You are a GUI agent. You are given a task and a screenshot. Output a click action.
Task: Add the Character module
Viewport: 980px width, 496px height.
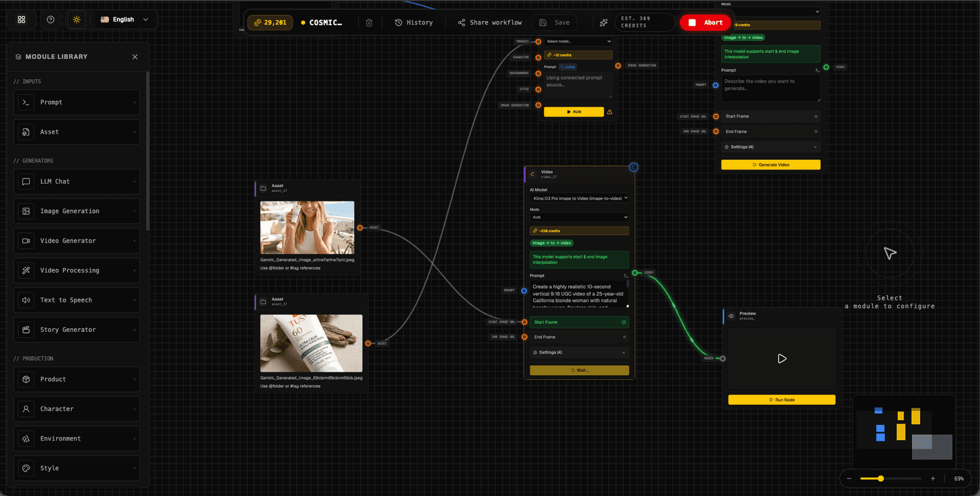click(77, 408)
